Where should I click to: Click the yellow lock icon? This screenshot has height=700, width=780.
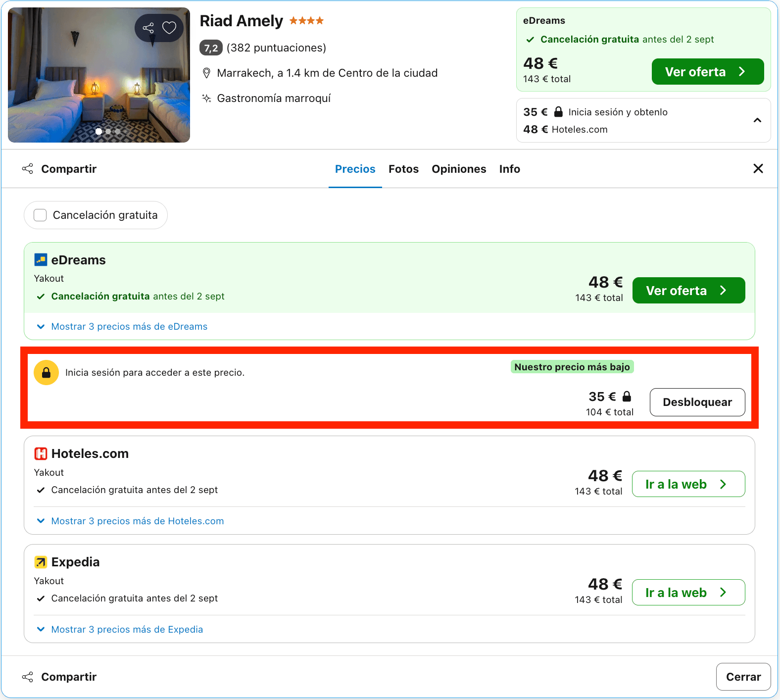47,372
